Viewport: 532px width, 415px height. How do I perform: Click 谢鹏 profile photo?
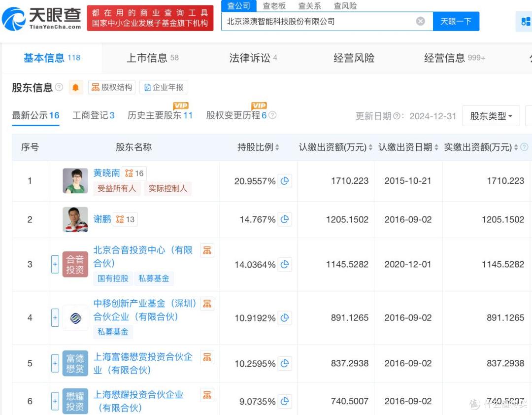[x=75, y=219]
